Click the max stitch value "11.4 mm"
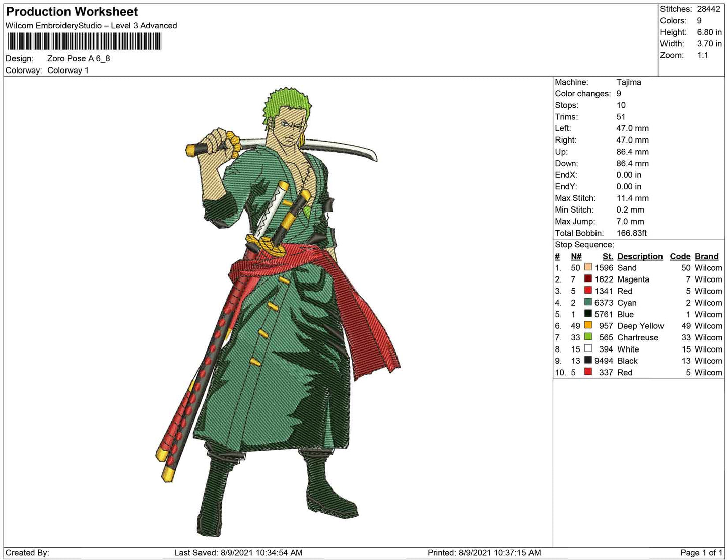728x560 pixels. pyautogui.click(x=633, y=198)
